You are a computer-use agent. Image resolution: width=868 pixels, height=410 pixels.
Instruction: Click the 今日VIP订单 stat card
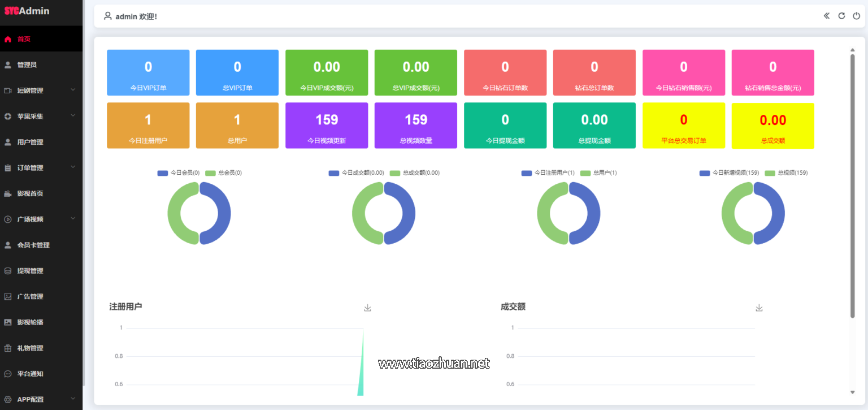tap(148, 72)
